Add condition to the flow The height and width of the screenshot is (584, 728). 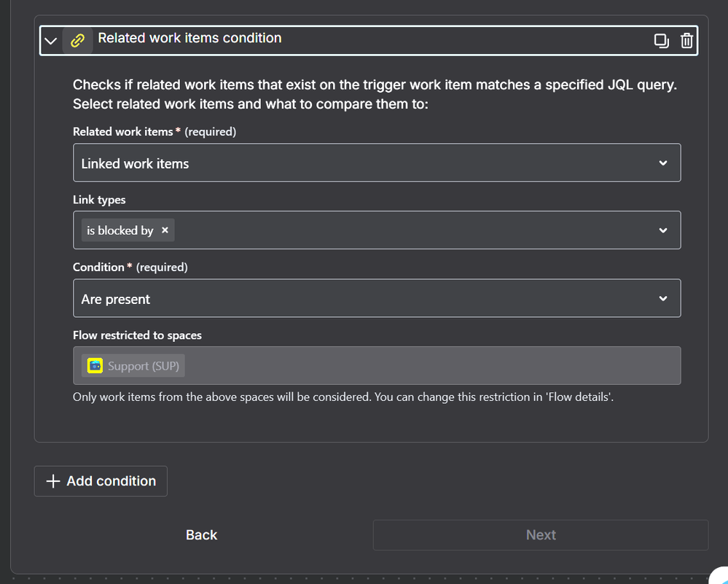[x=101, y=481]
